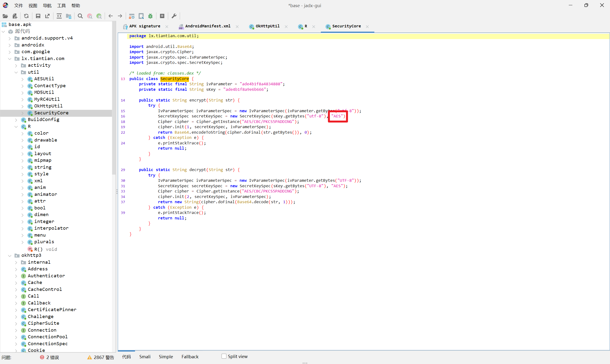Viewport: 610px width, 364px height.
Task: Select the interpolator resource class
Action: (51, 228)
